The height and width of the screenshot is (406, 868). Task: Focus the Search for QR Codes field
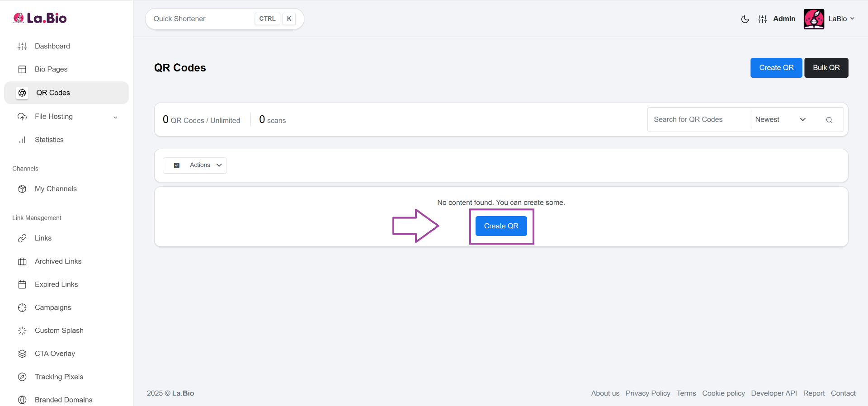[698, 120]
